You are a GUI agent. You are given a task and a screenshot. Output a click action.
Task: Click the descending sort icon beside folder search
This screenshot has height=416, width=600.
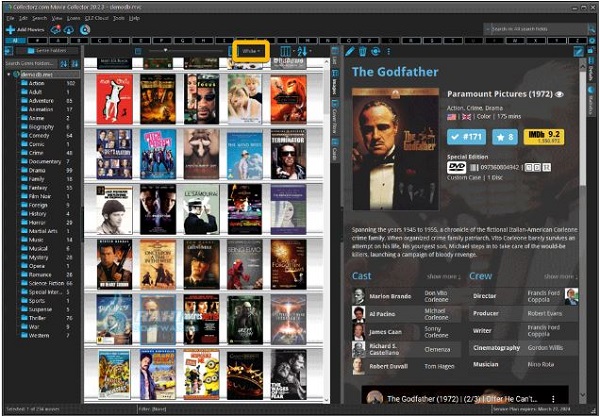pyautogui.click(x=75, y=64)
